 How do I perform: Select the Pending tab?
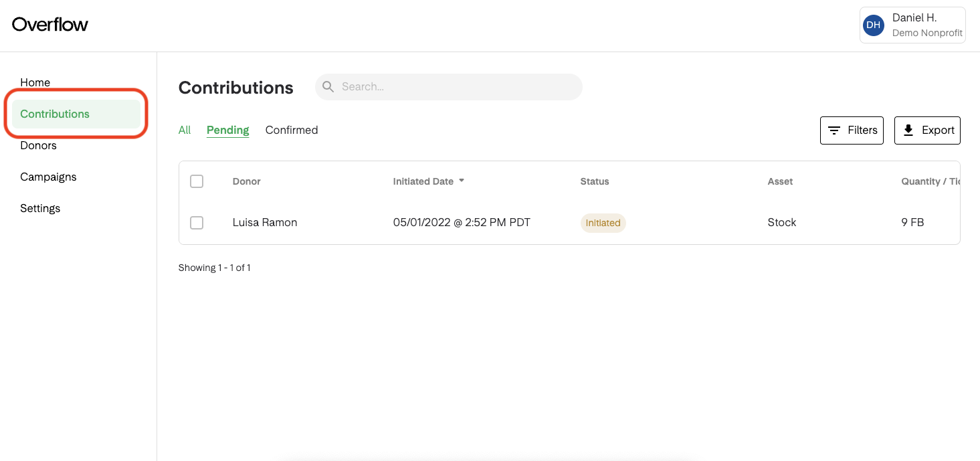click(x=228, y=130)
